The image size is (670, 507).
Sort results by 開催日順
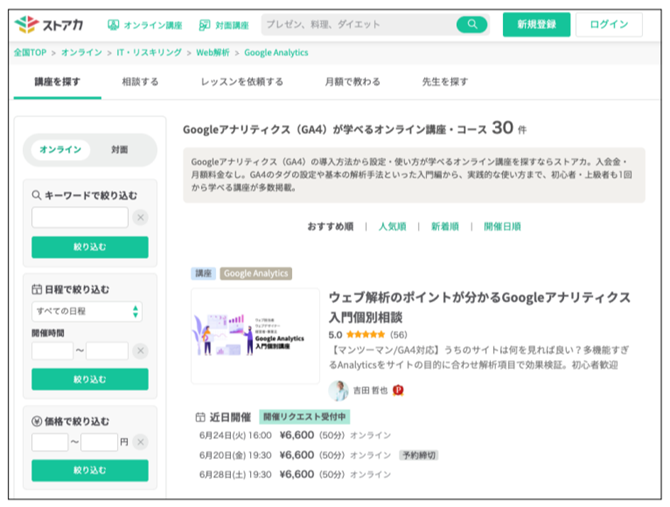pyautogui.click(x=502, y=226)
